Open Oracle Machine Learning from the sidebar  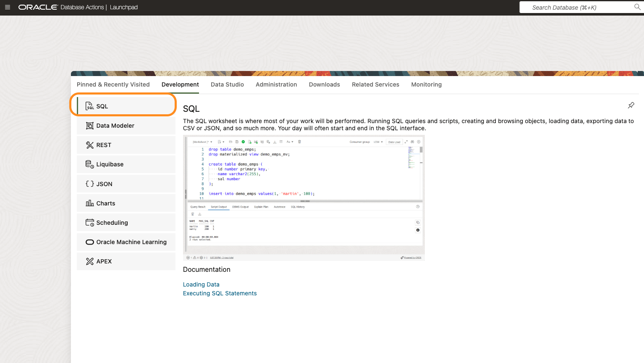click(89, 242)
